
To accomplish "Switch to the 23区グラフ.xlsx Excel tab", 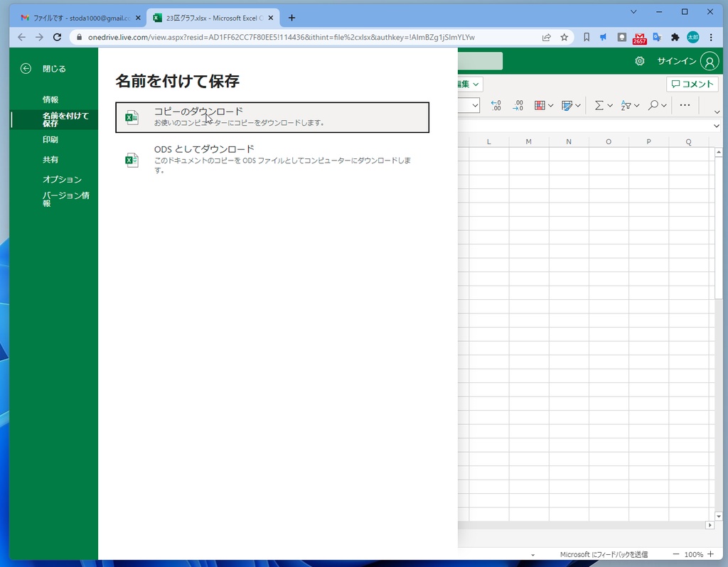I will [214, 18].
